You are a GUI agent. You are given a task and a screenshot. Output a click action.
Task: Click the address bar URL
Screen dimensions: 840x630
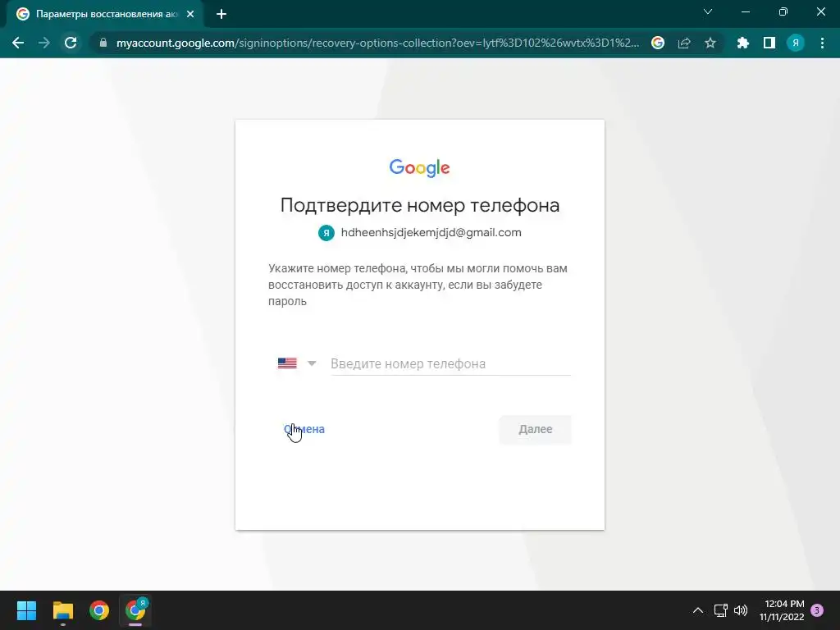pyautogui.click(x=377, y=43)
